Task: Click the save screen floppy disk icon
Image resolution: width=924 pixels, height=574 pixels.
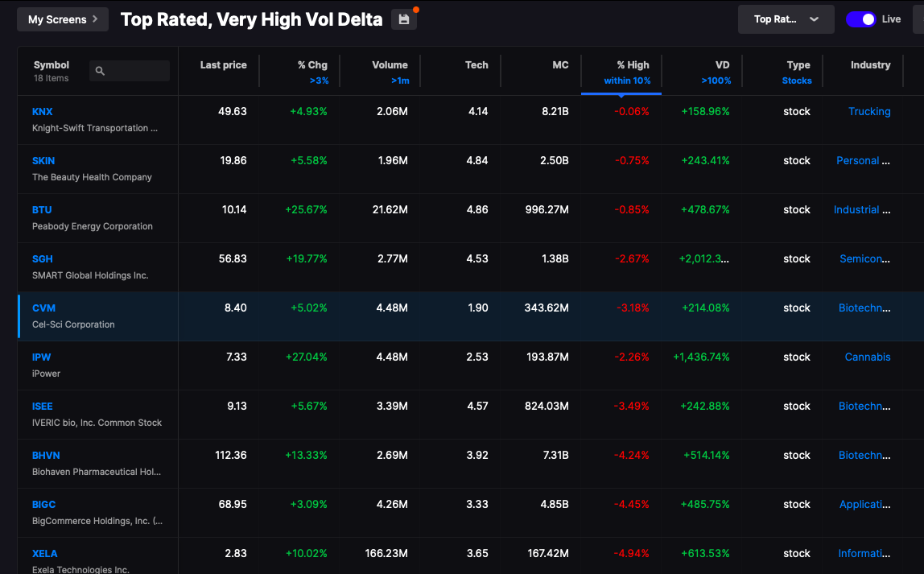Action: click(404, 19)
